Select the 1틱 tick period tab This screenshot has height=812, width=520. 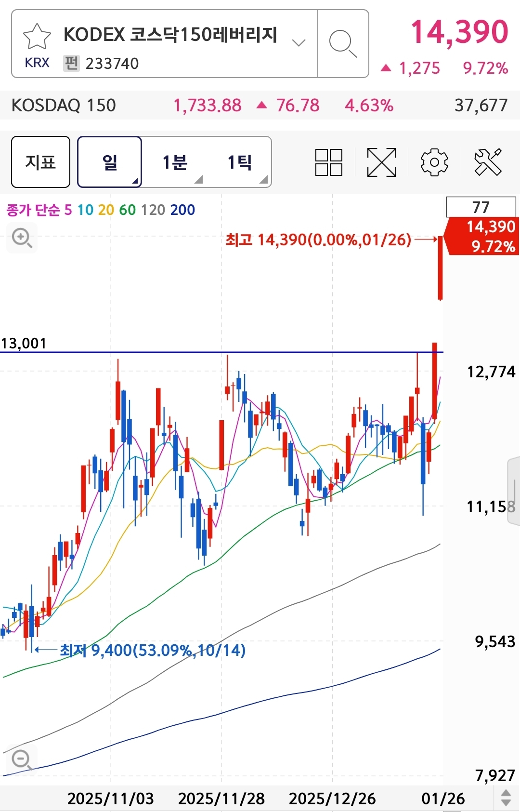coord(239,162)
